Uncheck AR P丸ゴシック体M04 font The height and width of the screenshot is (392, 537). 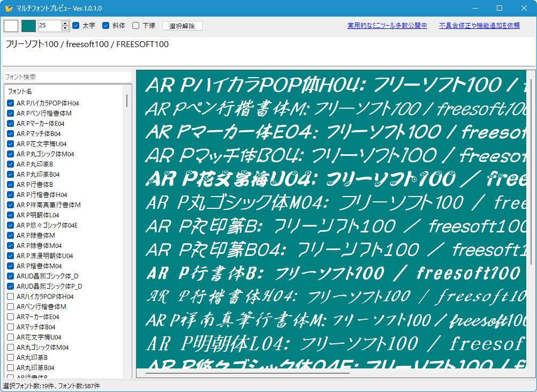[x=11, y=154]
